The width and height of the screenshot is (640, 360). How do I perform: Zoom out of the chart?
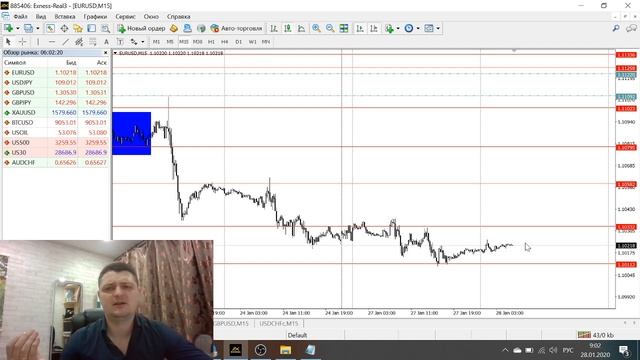330,28
